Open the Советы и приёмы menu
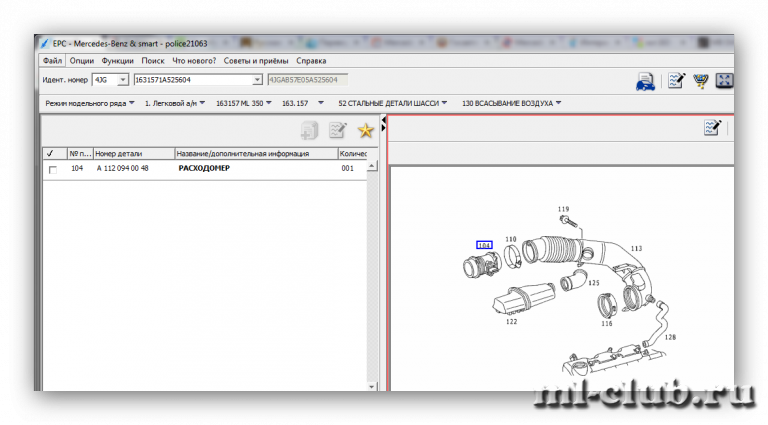768x425 pixels. (x=256, y=61)
